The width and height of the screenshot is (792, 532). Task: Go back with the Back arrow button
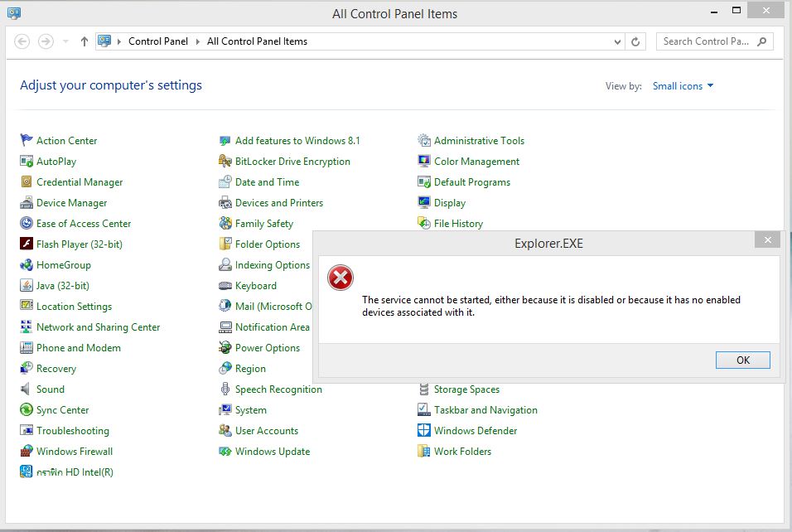[x=22, y=41]
